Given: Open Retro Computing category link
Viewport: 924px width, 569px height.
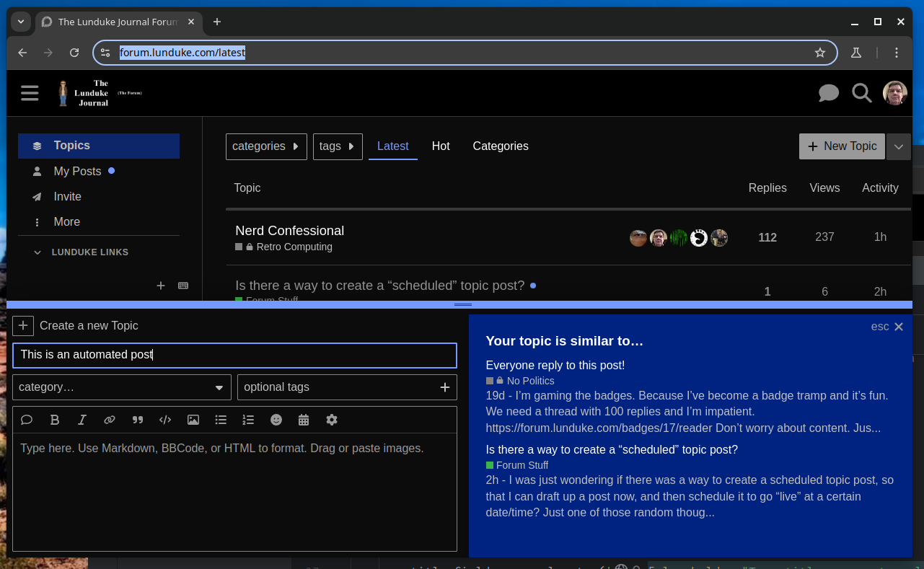Looking at the screenshot, I should [x=294, y=247].
